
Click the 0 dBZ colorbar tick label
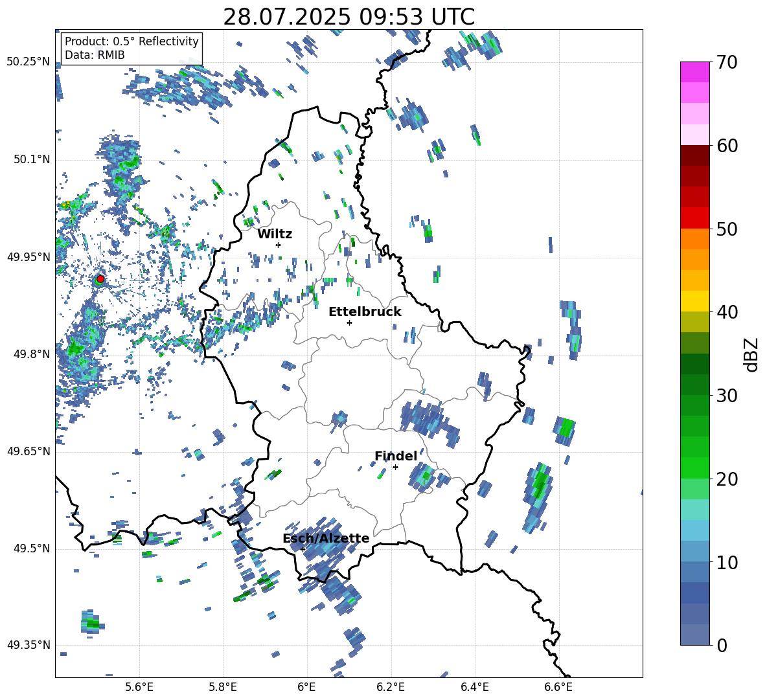(722, 645)
